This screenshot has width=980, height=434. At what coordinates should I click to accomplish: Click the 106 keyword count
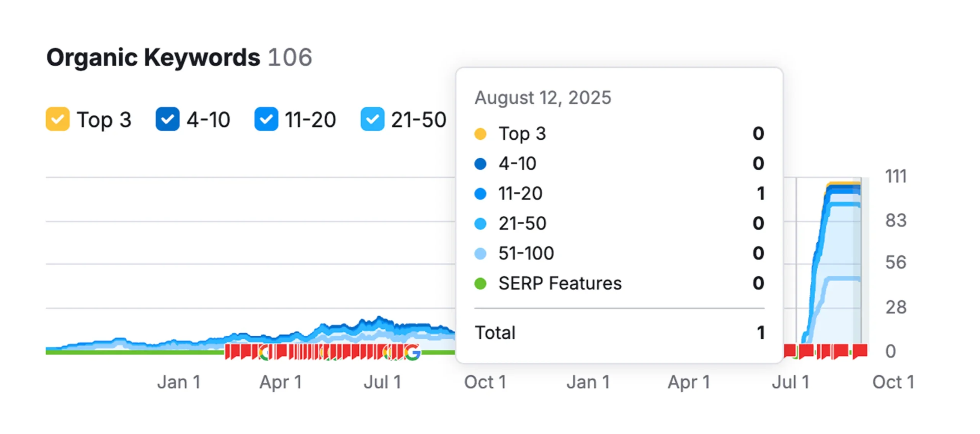tap(290, 57)
